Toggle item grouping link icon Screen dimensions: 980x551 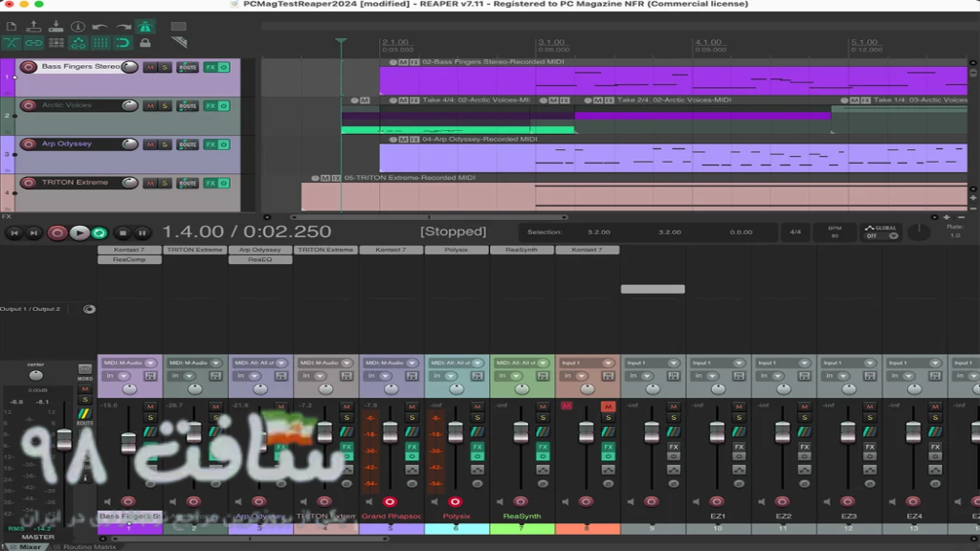click(x=33, y=42)
